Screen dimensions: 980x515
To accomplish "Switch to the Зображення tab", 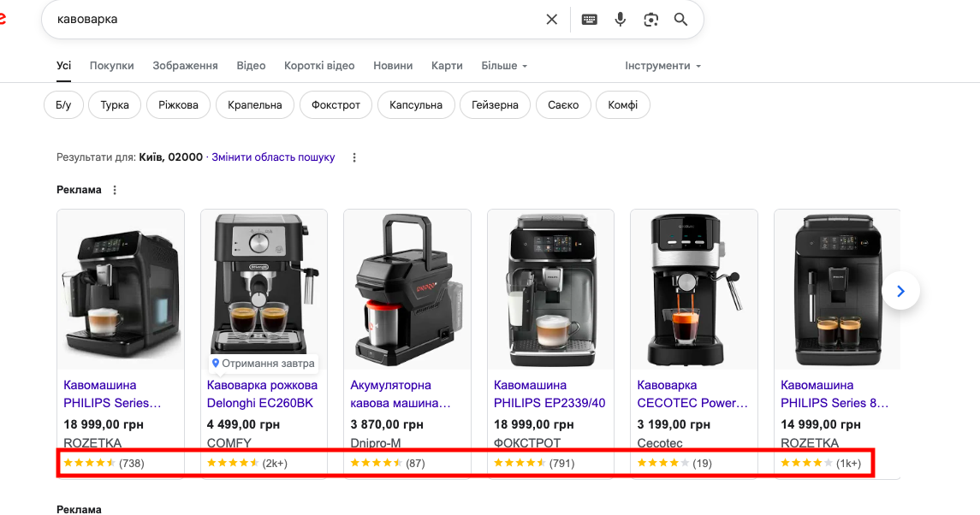I will point(185,66).
